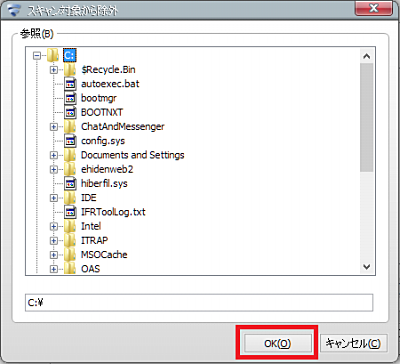The height and width of the screenshot is (364, 400).
Task: Click the ChatAndMessenger folder icon
Action: tap(70, 127)
